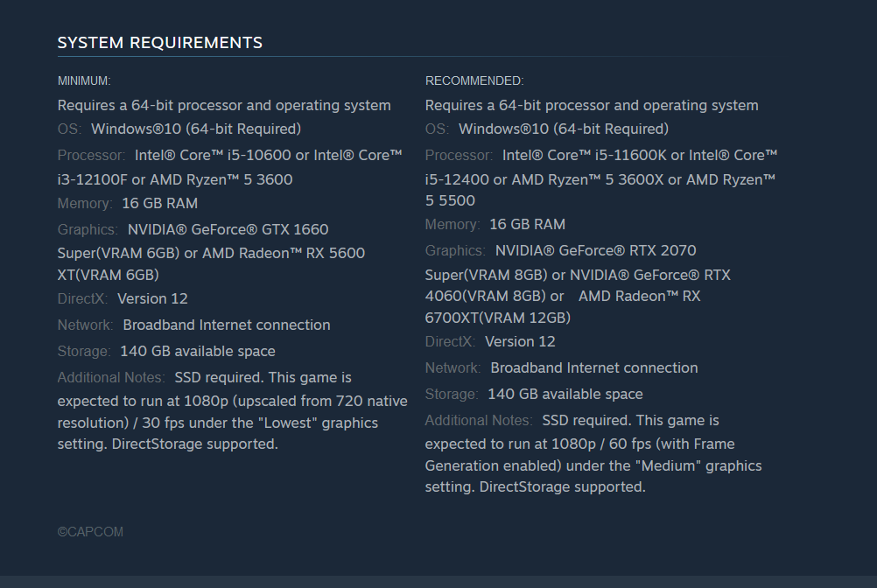Click the OS label under Recommended
Screen dimensions: 877x588
[x=437, y=129]
